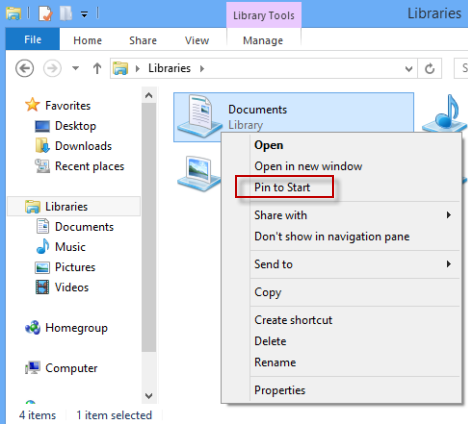Select the Documents library large icon

coord(199,117)
